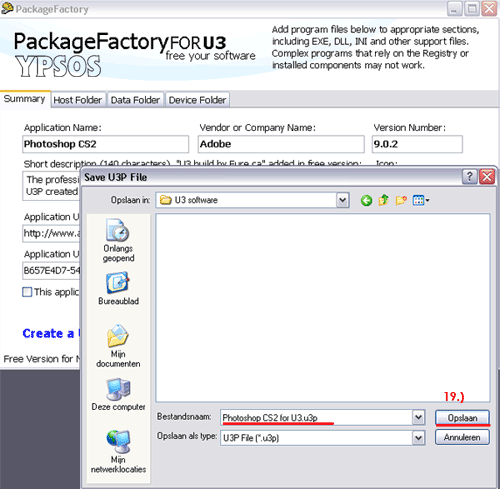Toggle the 'This applic...' checkbox
This screenshot has height=489, width=500.
[27, 292]
